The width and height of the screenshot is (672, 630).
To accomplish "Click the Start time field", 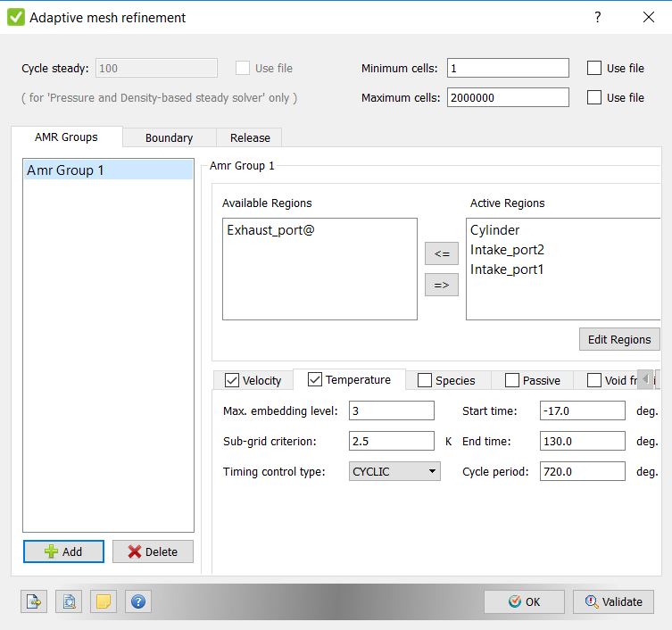I will pyautogui.click(x=583, y=410).
